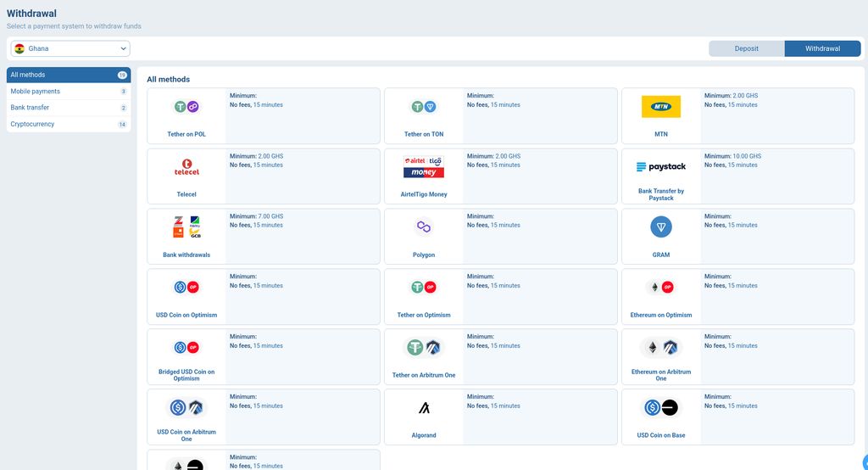Image resolution: width=868 pixels, height=470 pixels.
Task: Expand country list via chevron arrow
Action: [123, 48]
